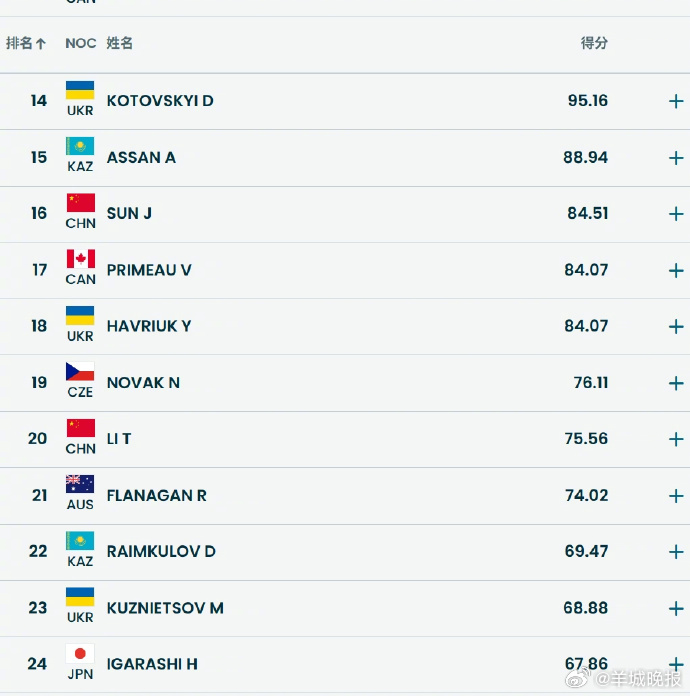Click the Czech flag beside NOVAK N
Image resolution: width=690 pixels, height=696 pixels.
tap(80, 372)
